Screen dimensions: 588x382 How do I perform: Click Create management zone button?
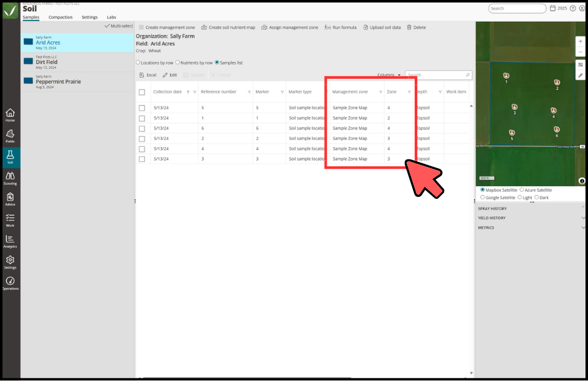167,28
